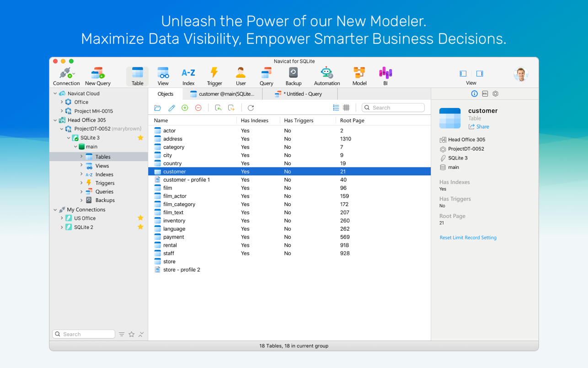588x368 pixels.
Task: Click the collapse-all icon at sidebar bottom
Action: click(141, 334)
